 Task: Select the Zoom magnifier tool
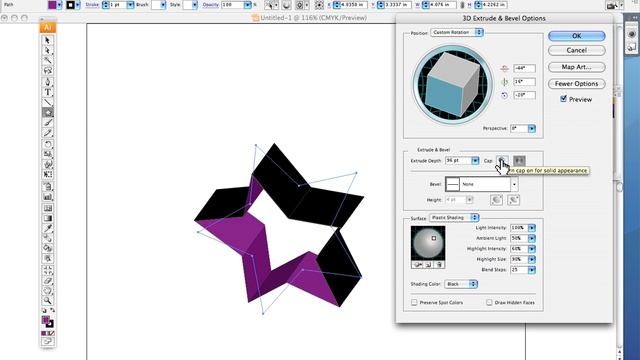47,300
